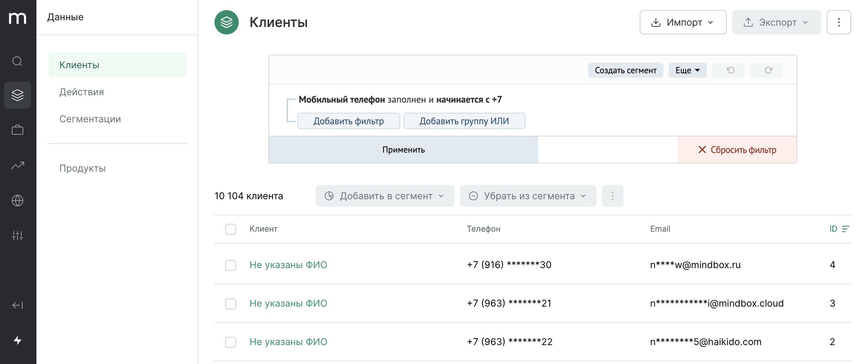Open the page more-options three-dot button
Screen dimensions: 868x364
click(x=839, y=22)
